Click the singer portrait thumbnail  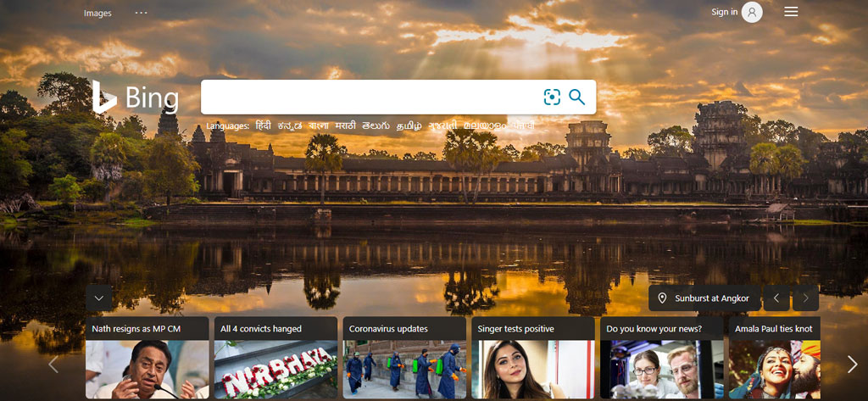533,370
